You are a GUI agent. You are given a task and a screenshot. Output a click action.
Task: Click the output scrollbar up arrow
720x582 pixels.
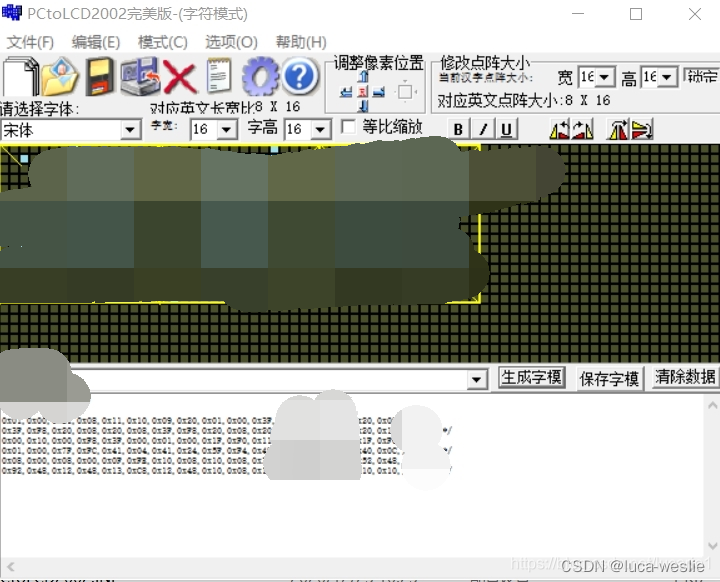(712, 405)
